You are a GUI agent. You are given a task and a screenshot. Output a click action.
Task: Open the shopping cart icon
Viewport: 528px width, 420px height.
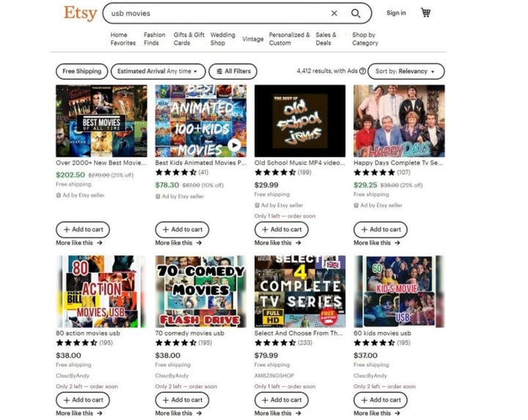pos(425,12)
